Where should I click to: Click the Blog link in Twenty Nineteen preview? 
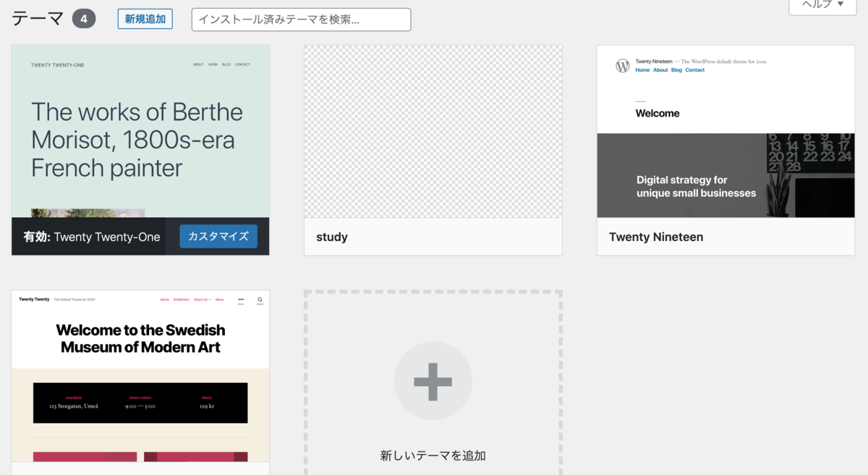click(x=677, y=70)
